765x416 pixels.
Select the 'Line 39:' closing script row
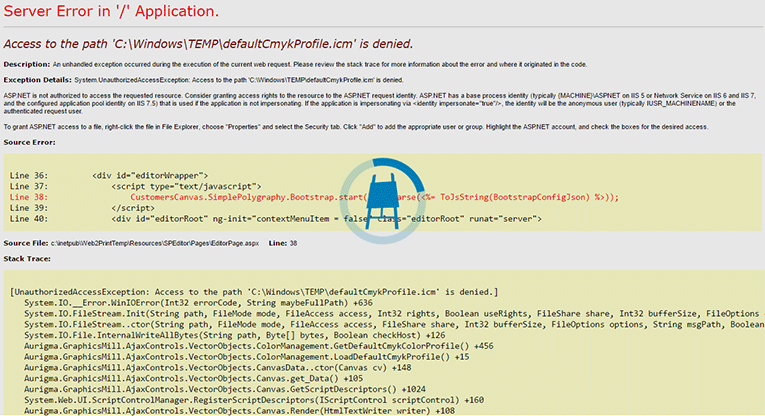82,208
